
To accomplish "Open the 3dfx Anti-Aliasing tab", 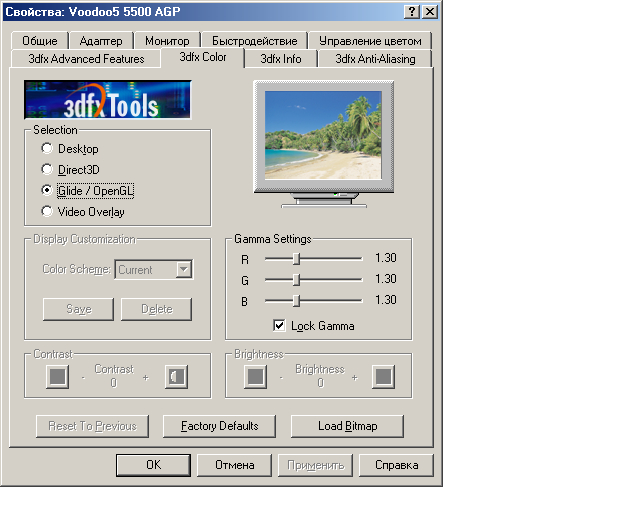I will (375, 59).
